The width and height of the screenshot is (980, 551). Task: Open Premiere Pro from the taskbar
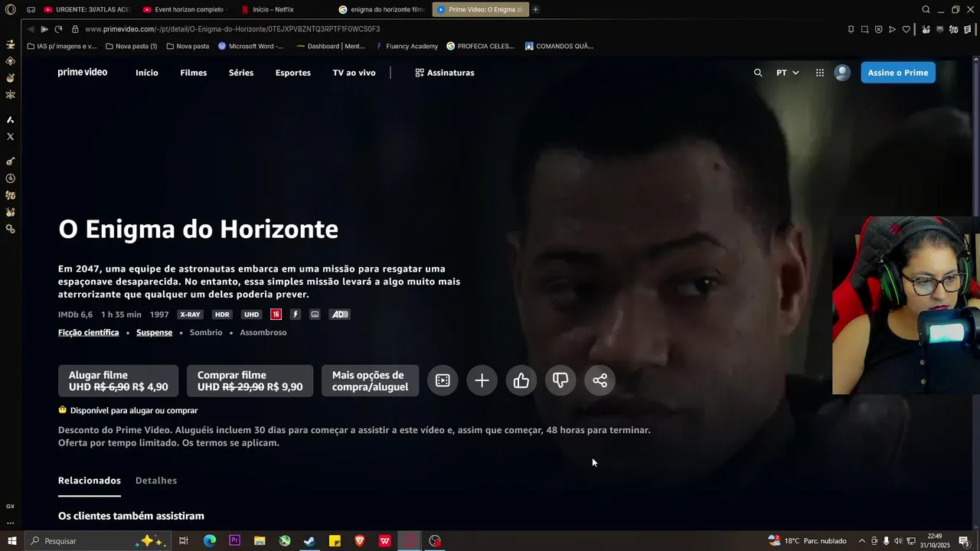pyautogui.click(x=234, y=541)
